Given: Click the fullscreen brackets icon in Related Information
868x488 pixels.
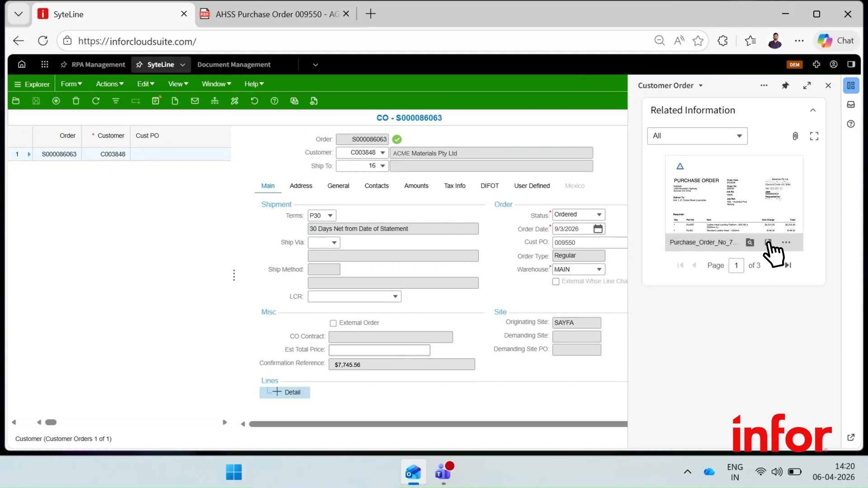Looking at the screenshot, I should (x=814, y=136).
